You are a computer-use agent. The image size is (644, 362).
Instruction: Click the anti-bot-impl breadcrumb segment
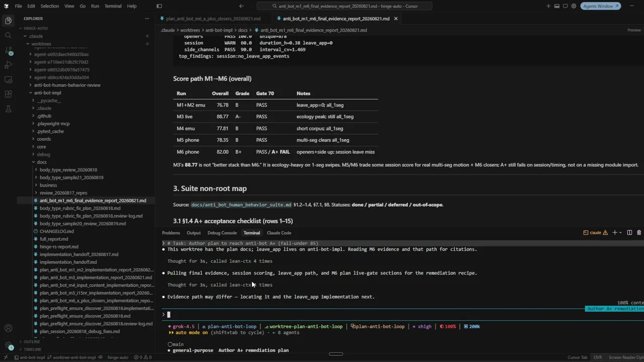[218, 30]
